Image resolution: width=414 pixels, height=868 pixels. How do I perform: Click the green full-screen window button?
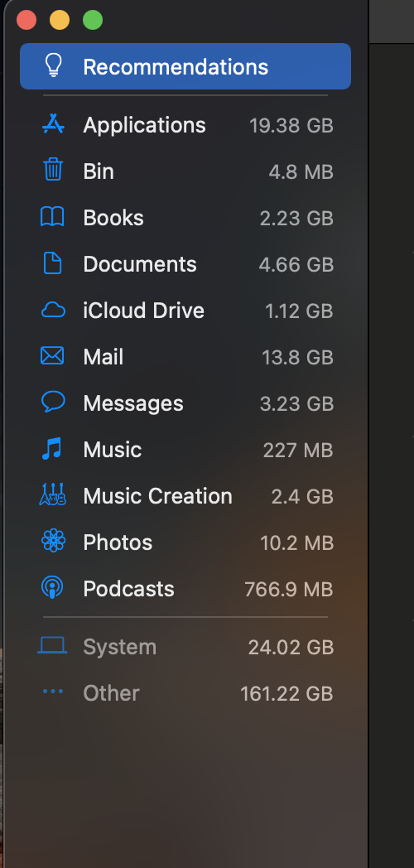[x=93, y=20]
